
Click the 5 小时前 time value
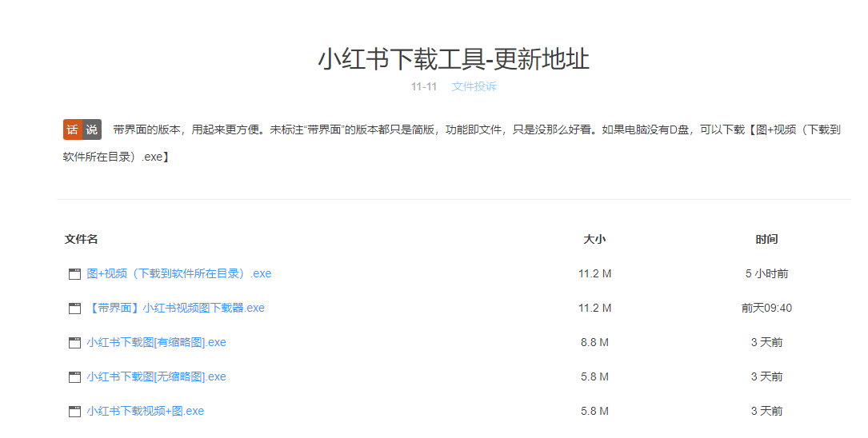(766, 273)
